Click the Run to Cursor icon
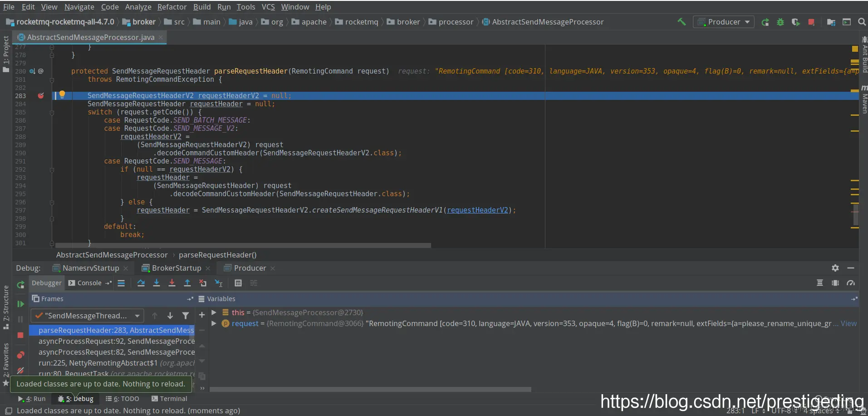 pyautogui.click(x=218, y=283)
